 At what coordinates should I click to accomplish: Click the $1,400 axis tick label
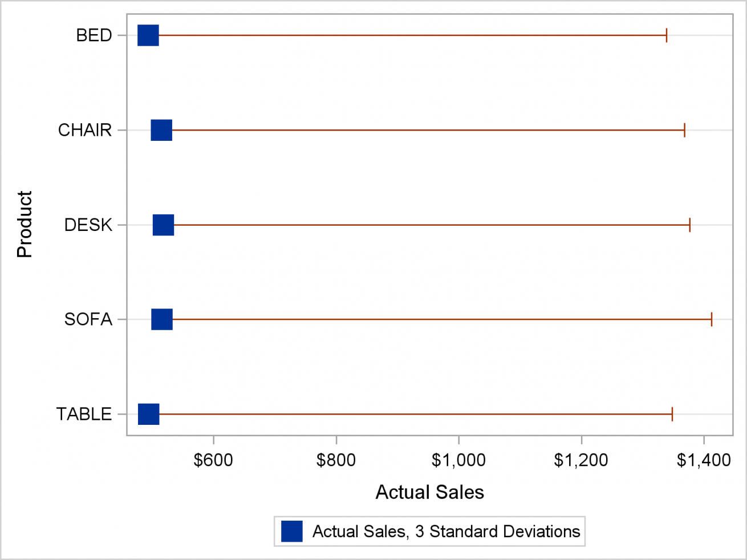point(704,460)
